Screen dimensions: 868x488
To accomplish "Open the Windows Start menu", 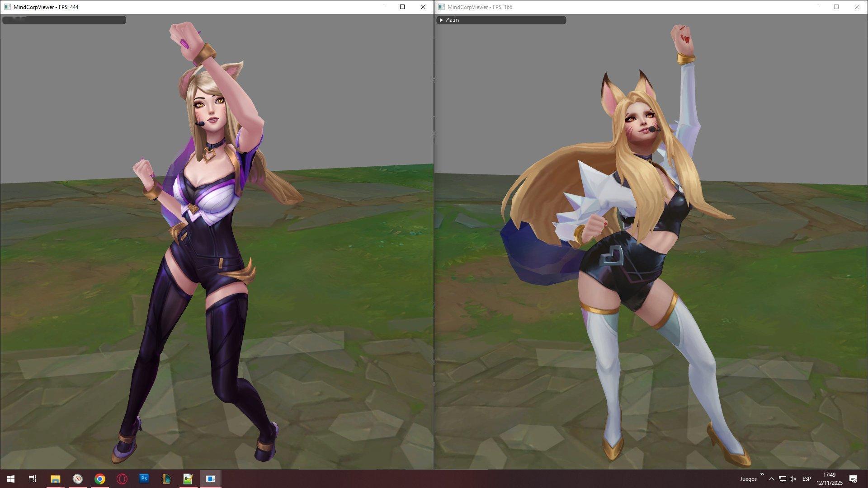I will pyautogui.click(x=11, y=479).
